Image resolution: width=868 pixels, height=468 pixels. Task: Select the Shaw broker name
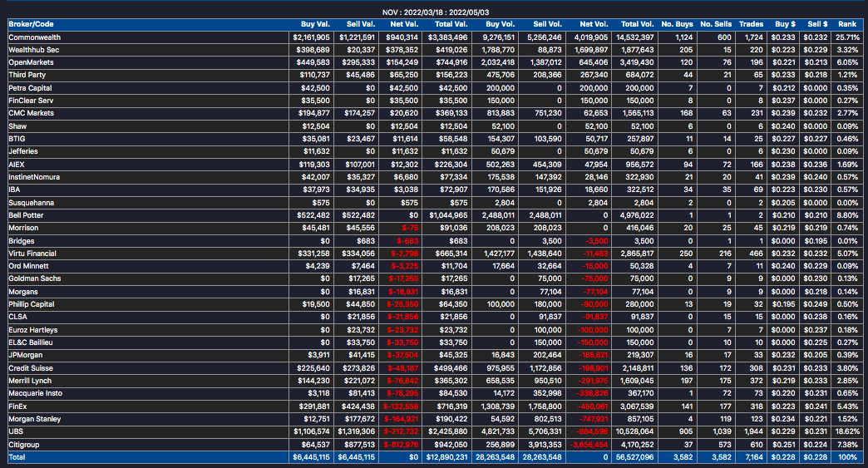coord(17,126)
